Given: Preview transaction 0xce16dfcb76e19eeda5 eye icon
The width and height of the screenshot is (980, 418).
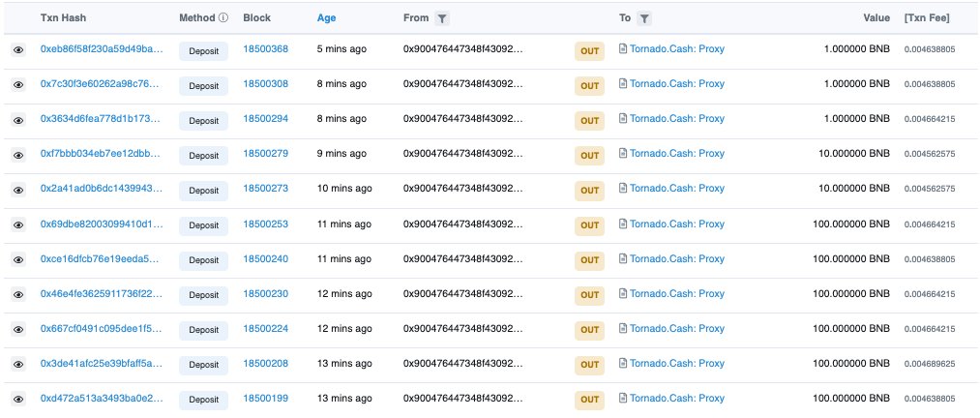Looking at the screenshot, I should click(18, 260).
